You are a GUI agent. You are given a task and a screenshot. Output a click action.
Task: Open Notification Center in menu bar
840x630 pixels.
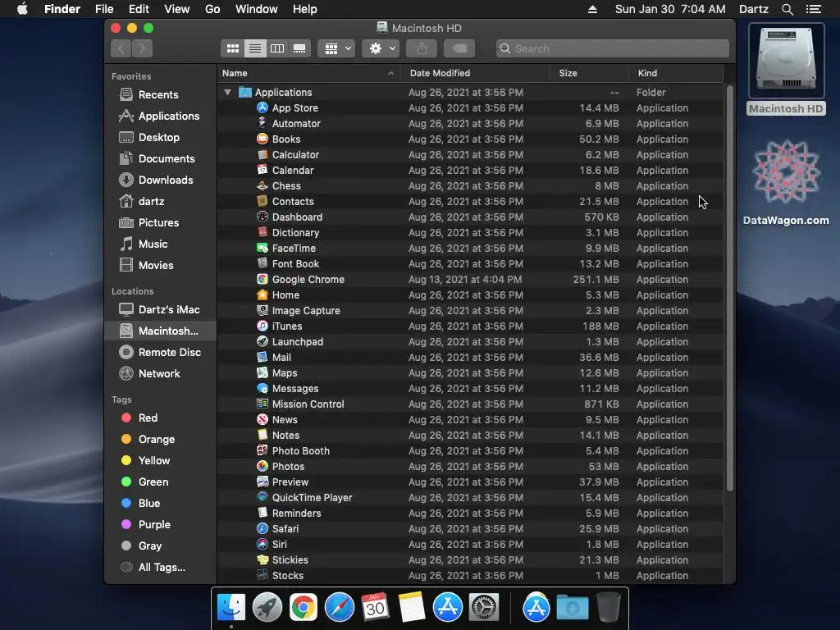[x=814, y=9]
